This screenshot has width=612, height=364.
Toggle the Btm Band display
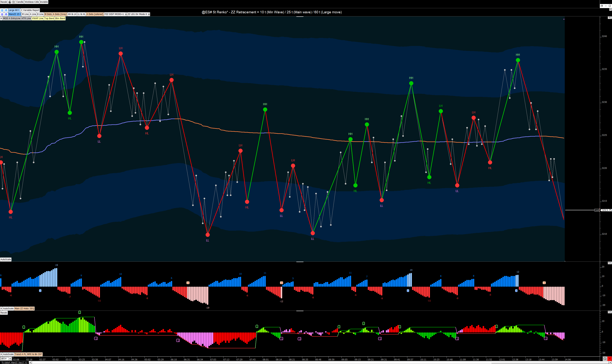click(60, 18)
